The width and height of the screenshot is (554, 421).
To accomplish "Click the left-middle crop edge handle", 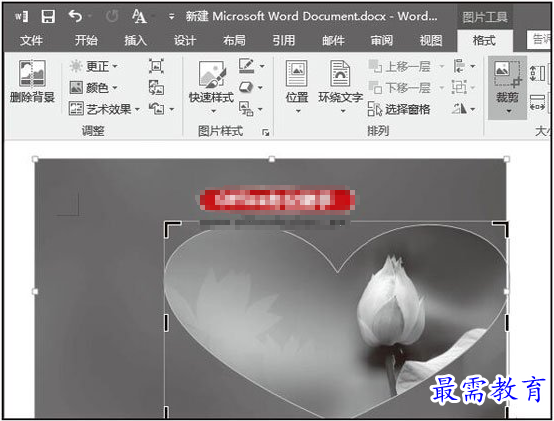I will click(166, 323).
